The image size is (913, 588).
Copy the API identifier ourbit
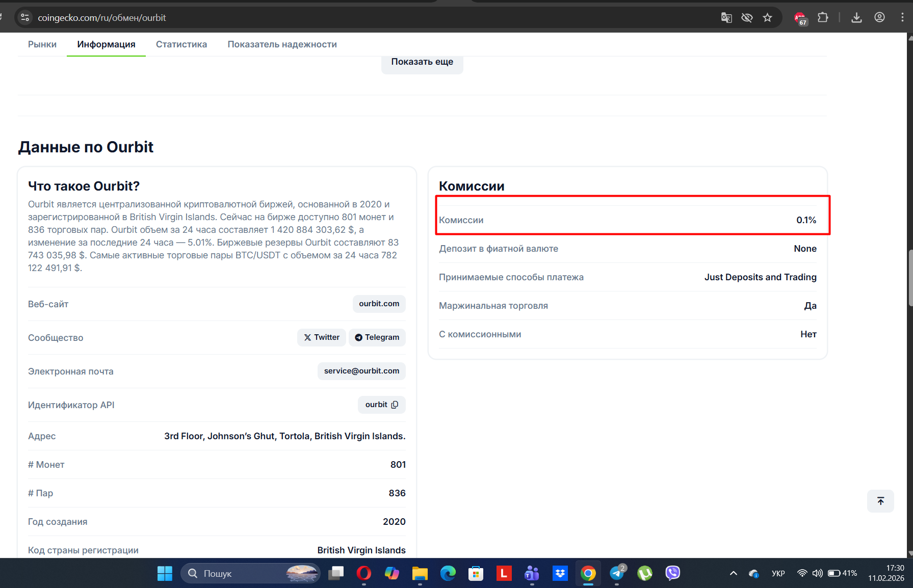pos(395,405)
